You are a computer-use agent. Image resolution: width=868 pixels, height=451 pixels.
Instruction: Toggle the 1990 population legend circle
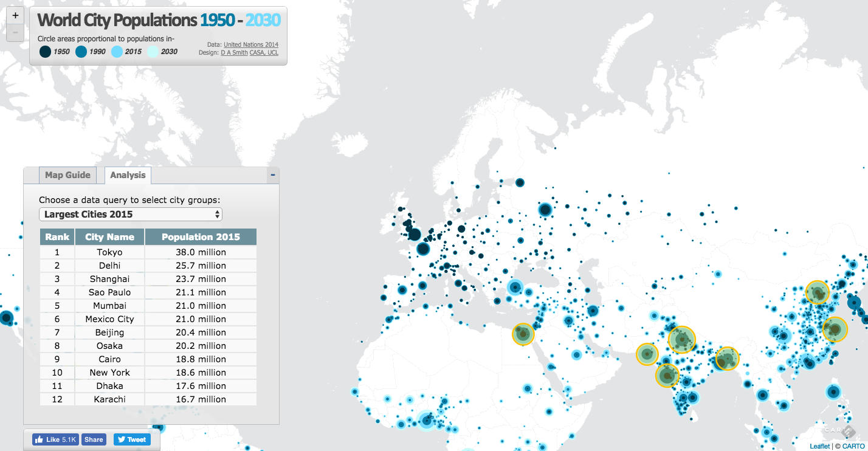(80, 52)
